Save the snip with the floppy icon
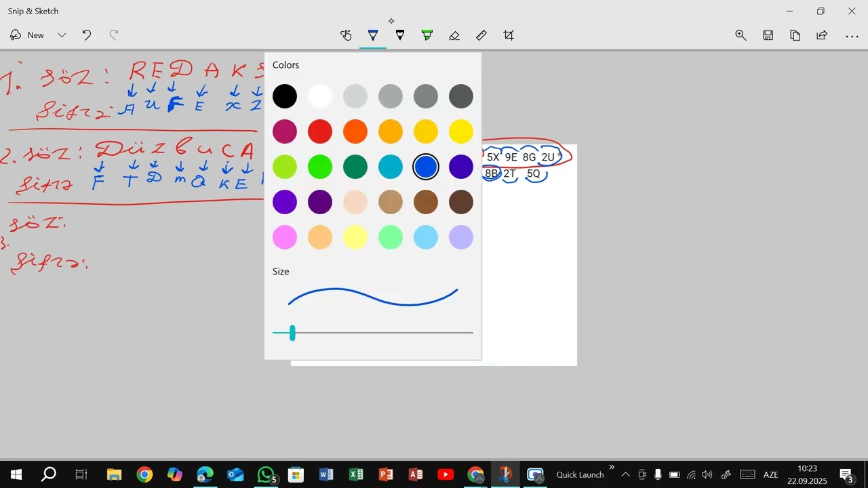The width and height of the screenshot is (868, 488). pyautogui.click(x=768, y=35)
